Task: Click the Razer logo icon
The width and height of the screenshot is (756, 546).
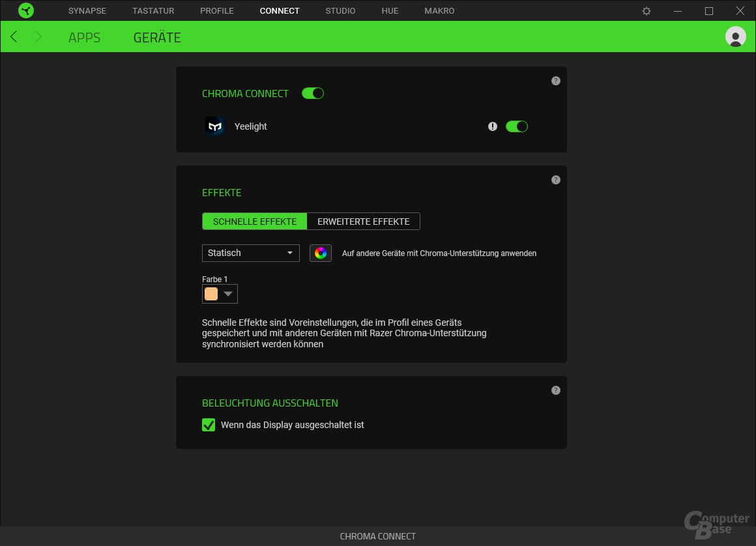Action: coord(26,10)
